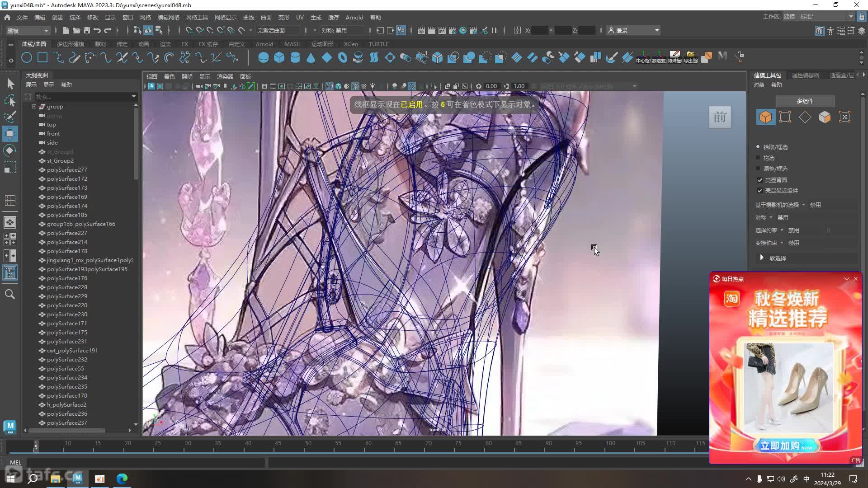Click the Maya home icon
This screenshot has height=488, width=868.
[x=7, y=17]
